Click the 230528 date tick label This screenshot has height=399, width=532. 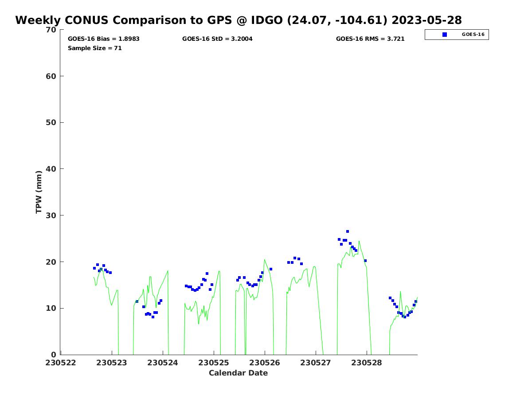pos(367,363)
